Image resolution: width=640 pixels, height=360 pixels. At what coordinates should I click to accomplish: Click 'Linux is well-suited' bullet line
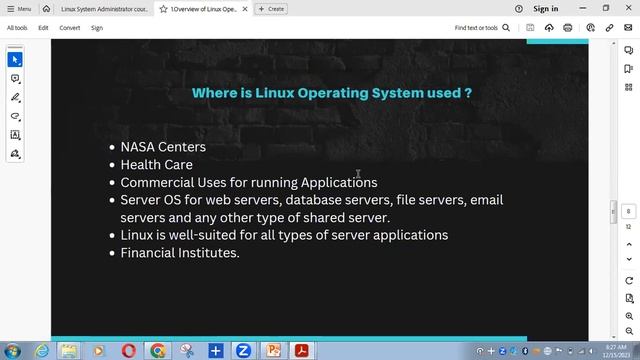coord(284,235)
